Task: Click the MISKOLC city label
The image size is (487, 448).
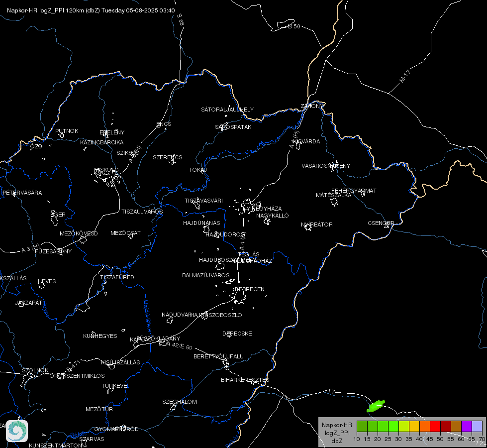Action: click(106, 170)
